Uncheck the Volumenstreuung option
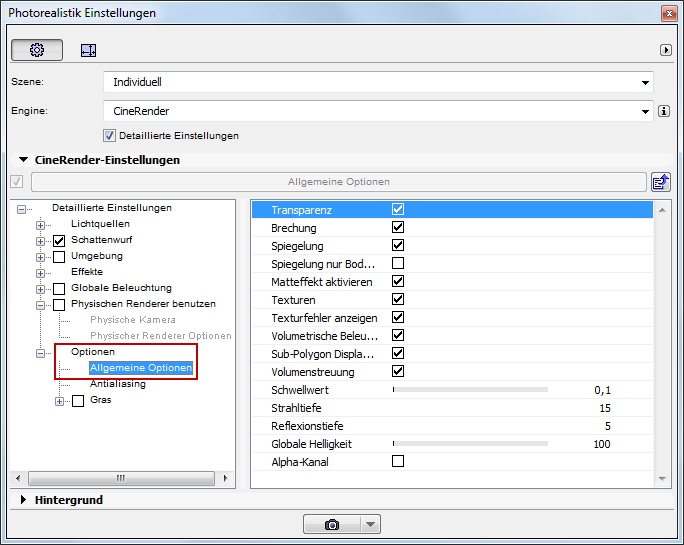 398,371
